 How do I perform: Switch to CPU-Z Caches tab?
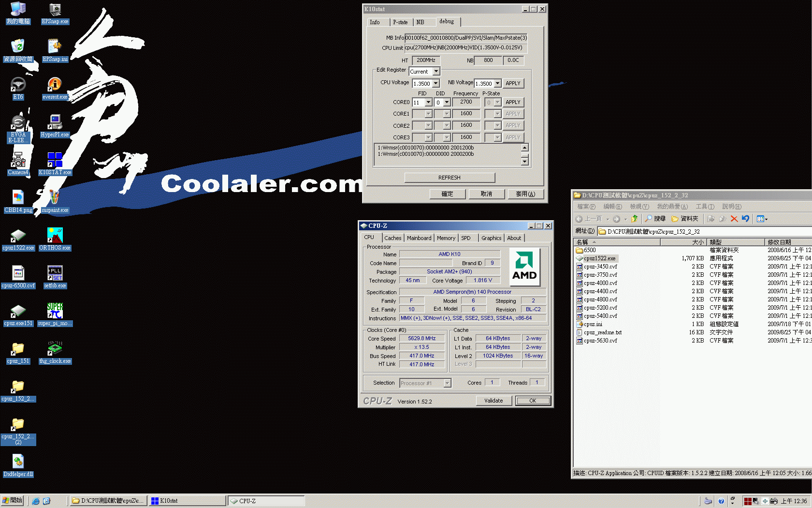(393, 238)
